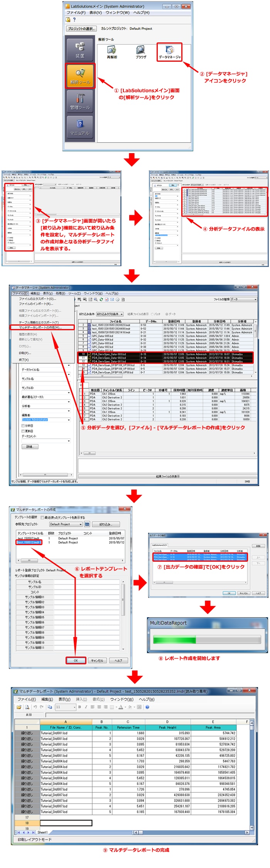
Task: Click project browse icon in template dialog
Action: coord(87,524)
